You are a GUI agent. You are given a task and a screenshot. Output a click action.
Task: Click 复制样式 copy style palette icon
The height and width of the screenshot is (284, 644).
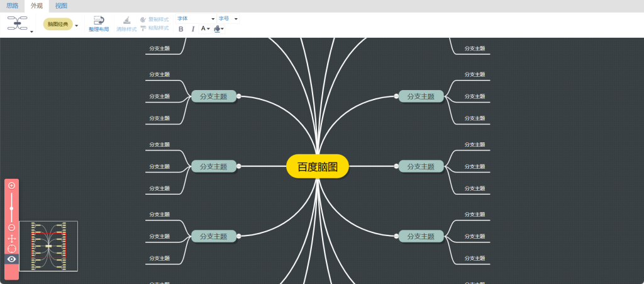pos(143,20)
